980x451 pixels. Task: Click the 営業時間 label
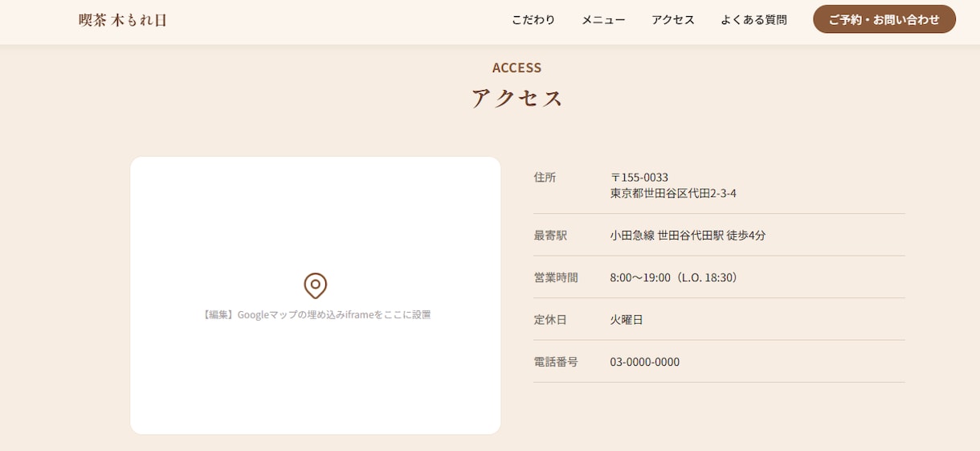(x=556, y=277)
